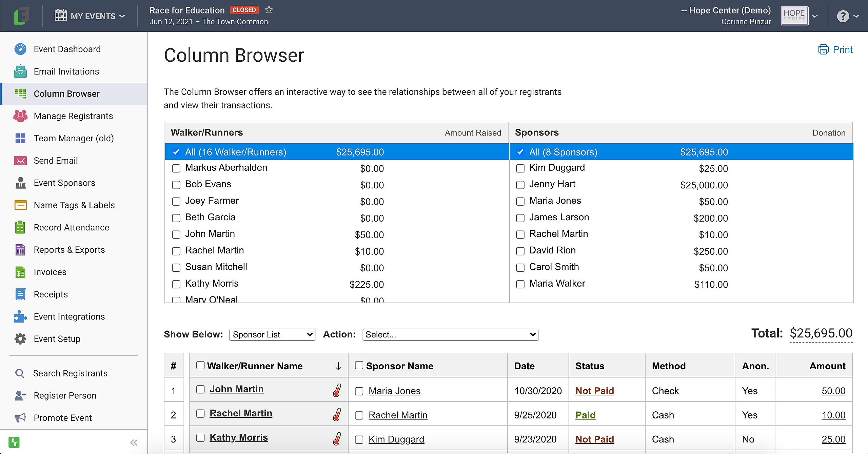868x454 pixels.
Task: Open the Action Select dropdown
Action: 450,335
